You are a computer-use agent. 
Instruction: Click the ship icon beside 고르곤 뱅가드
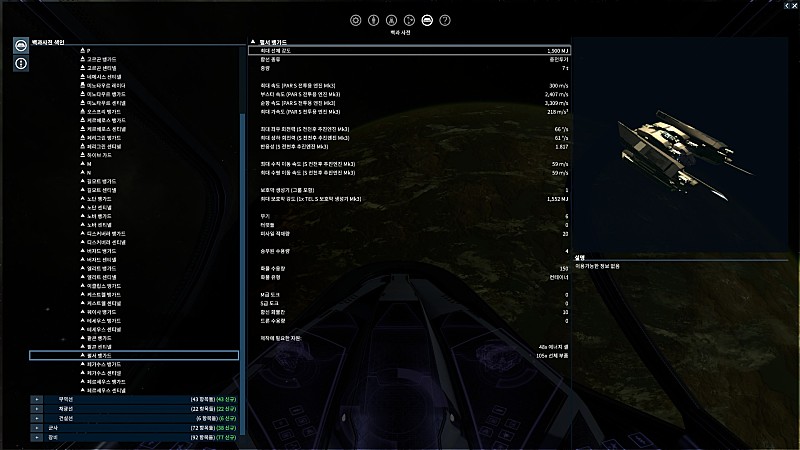point(83,59)
